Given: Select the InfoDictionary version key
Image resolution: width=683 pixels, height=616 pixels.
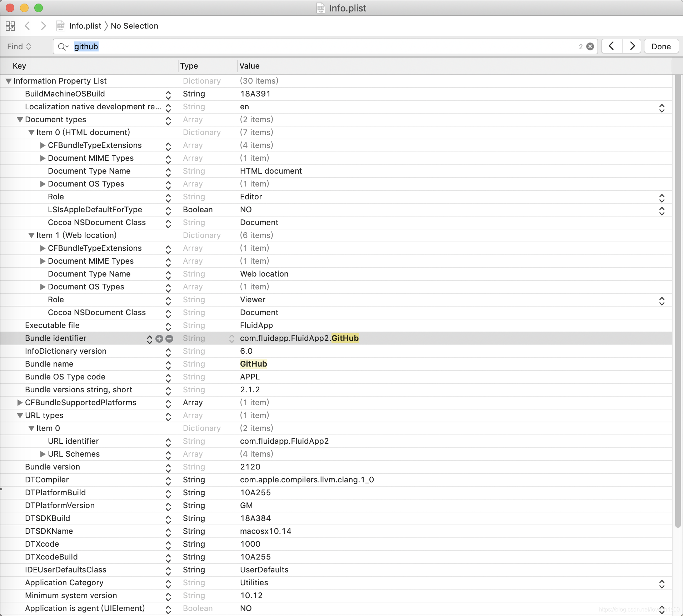Looking at the screenshot, I should pyautogui.click(x=66, y=351).
